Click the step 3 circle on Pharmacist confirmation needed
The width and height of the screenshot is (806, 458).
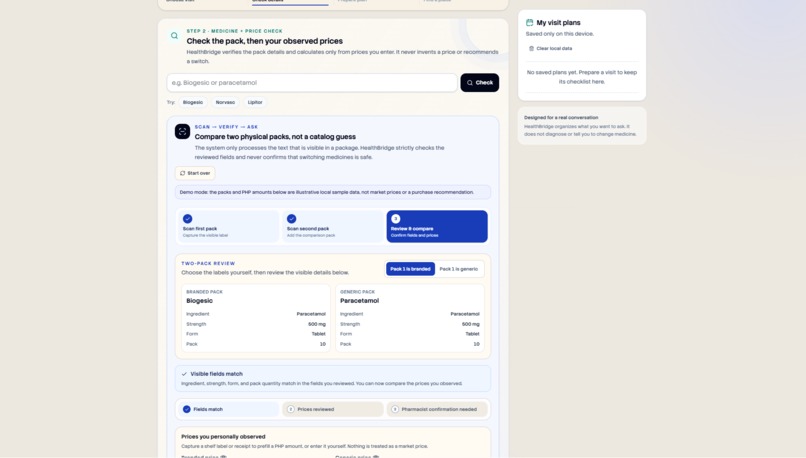coord(395,409)
